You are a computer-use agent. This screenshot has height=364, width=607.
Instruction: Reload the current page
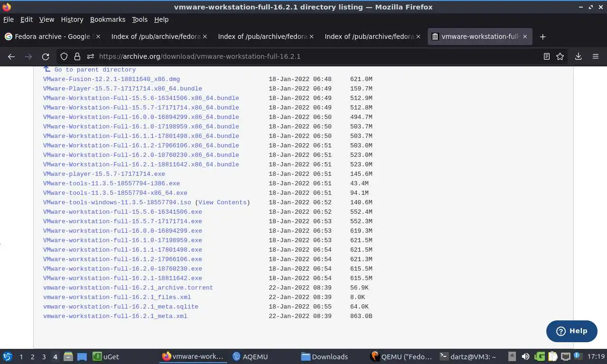point(46,56)
